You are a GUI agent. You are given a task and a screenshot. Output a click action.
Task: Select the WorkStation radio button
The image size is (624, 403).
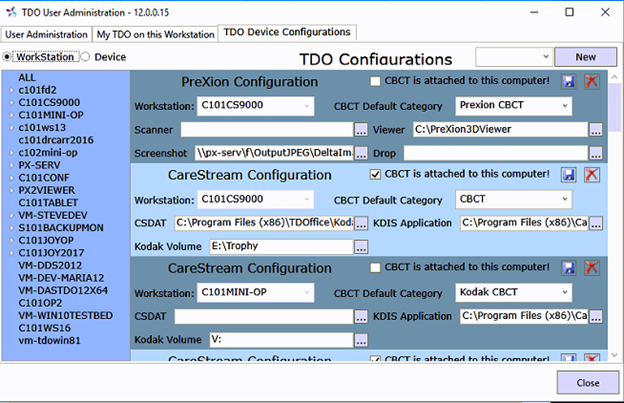coord(10,57)
